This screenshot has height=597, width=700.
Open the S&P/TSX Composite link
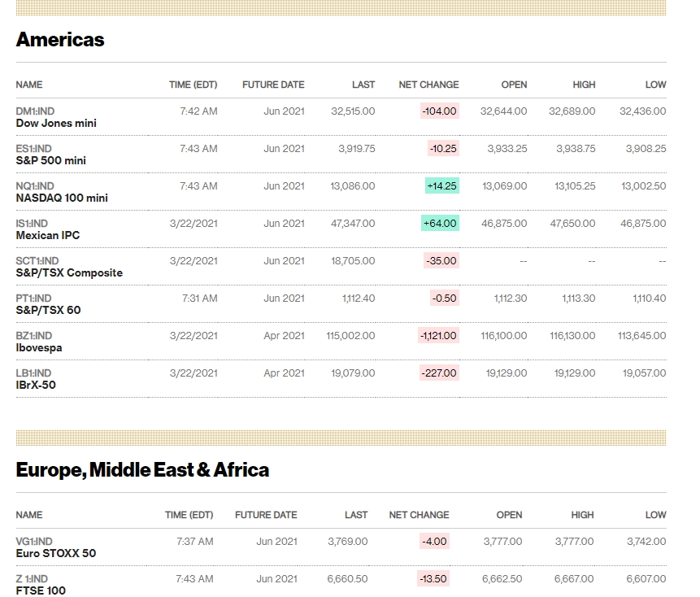point(69,273)
